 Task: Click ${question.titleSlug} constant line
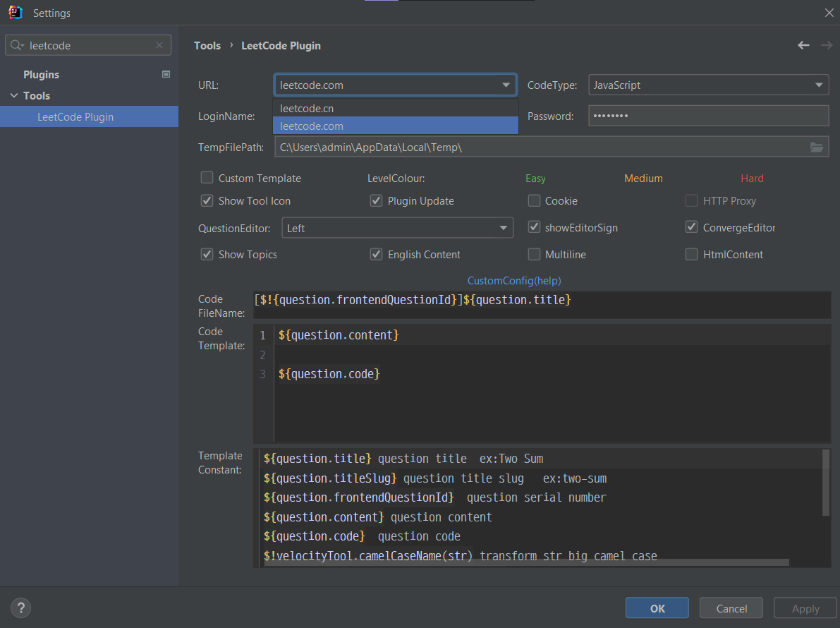pyautogui.click(x=435, y=478)
